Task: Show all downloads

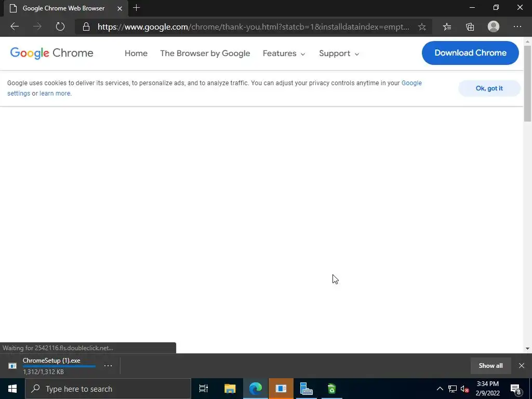Action: pos(490,366)
